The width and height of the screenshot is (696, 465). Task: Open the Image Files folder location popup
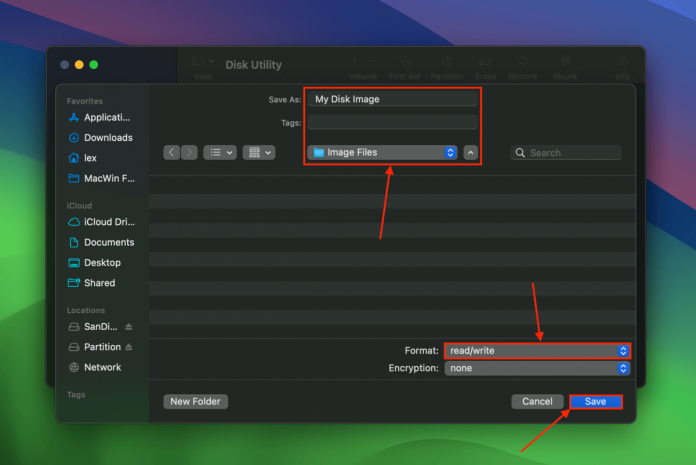(x=382, y=153)
